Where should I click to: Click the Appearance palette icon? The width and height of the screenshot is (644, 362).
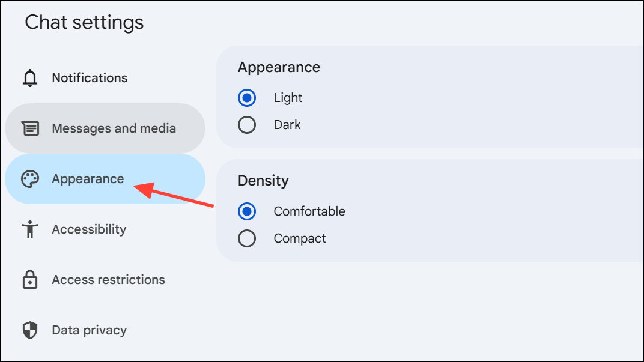pyautogui.click(x=30, y=179)
